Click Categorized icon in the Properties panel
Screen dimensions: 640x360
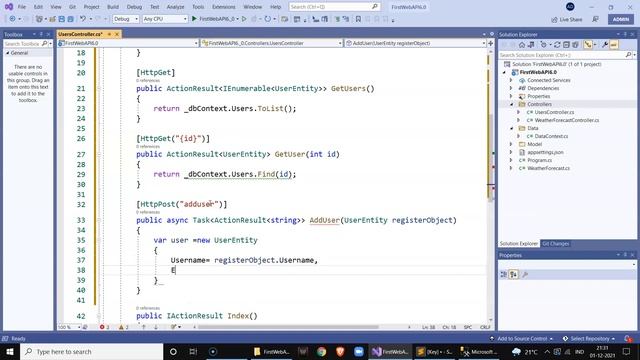coord(504,275)
